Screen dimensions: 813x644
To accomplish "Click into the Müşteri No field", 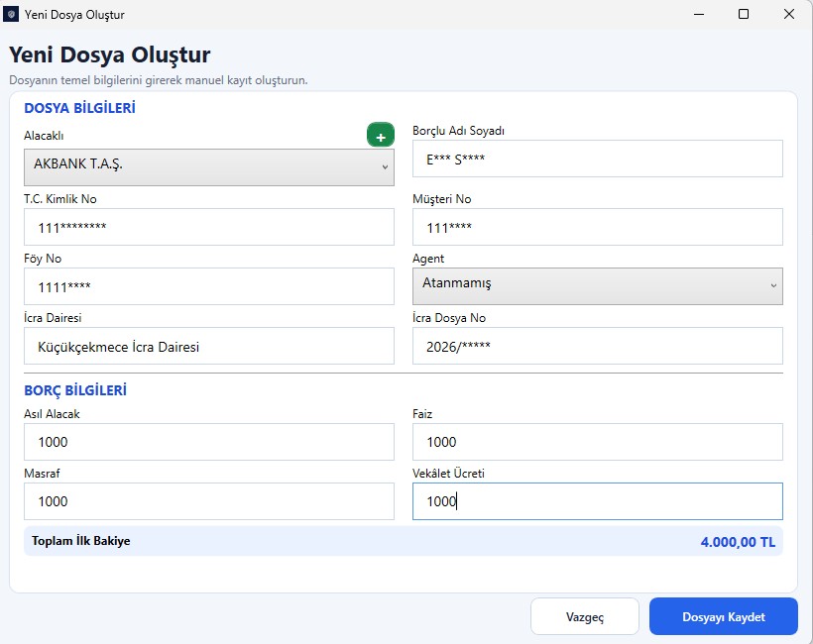I will 597,227.
